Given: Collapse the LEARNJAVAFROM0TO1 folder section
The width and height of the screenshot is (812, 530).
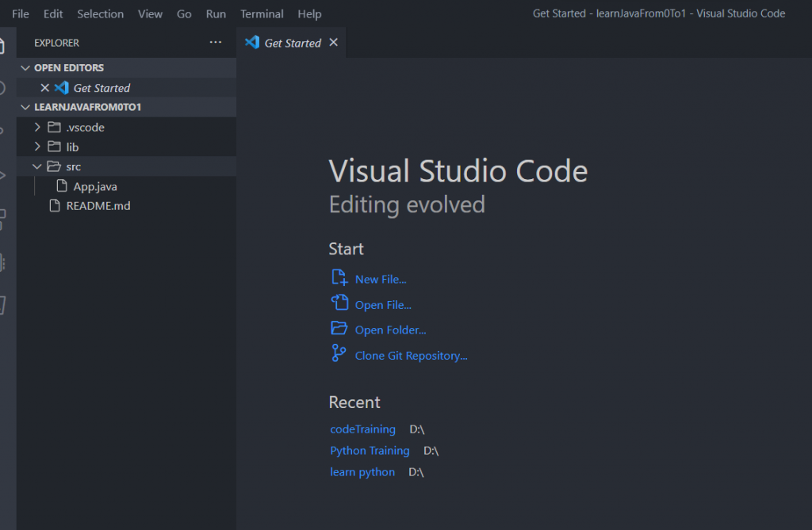Looking at the screenshot, I should (x=25, y=107).
